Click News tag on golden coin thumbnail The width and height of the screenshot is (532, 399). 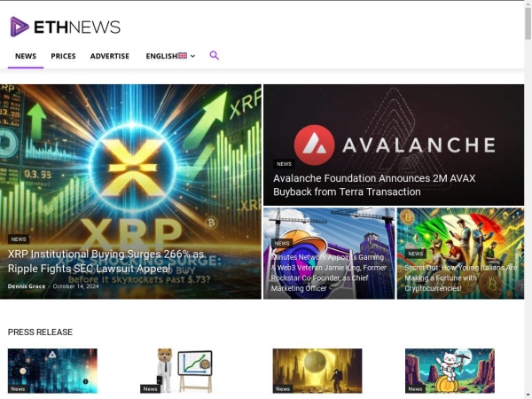pyautogui.click(x=283, y=389)
